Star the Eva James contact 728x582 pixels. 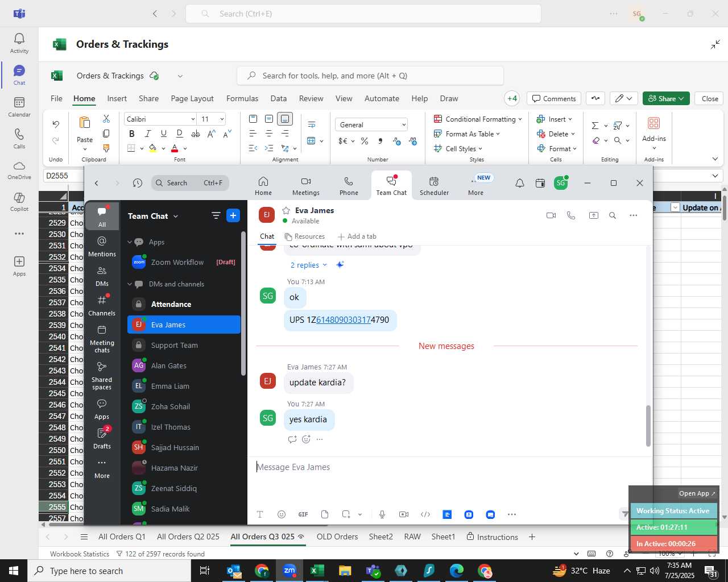click(x=286, y=210)
